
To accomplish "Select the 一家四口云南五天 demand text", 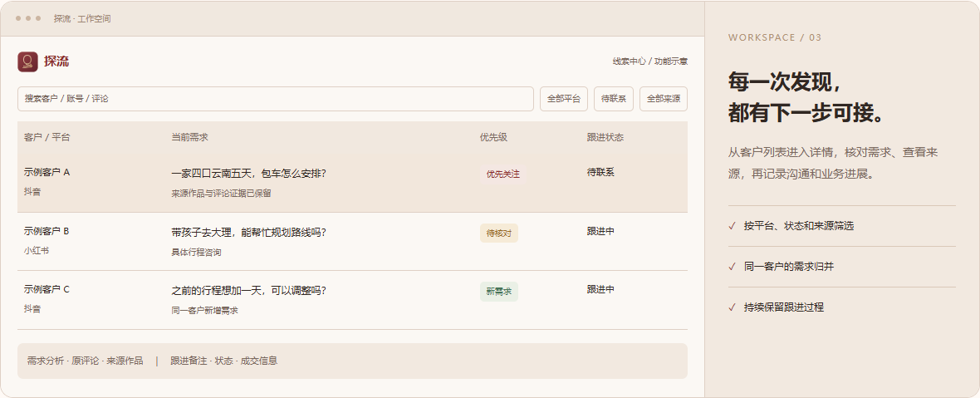I will 249,174.
